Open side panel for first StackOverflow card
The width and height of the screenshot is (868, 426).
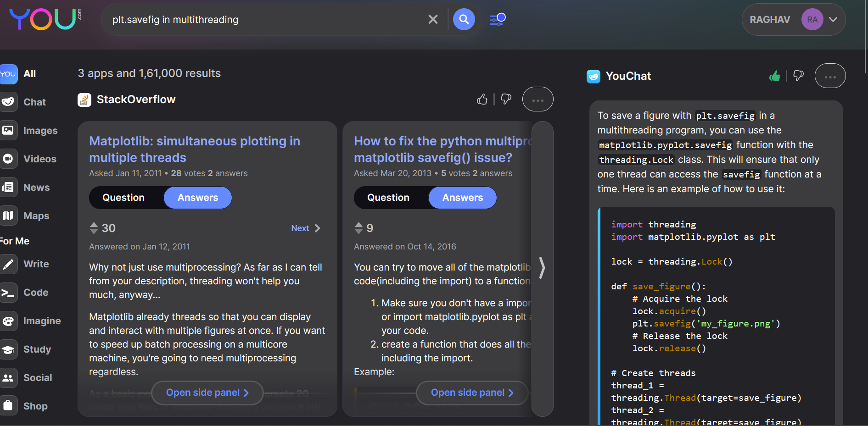[207, 393]
